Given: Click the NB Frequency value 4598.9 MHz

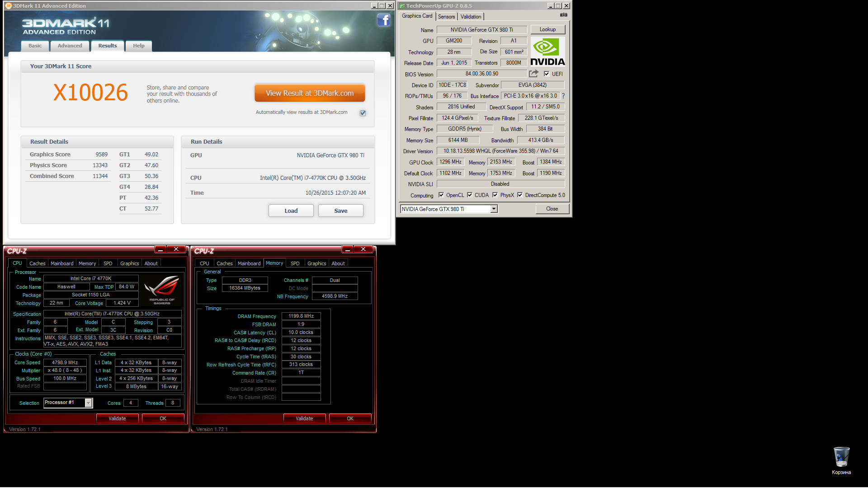Looking at the screenshot, I should point(335,296).
